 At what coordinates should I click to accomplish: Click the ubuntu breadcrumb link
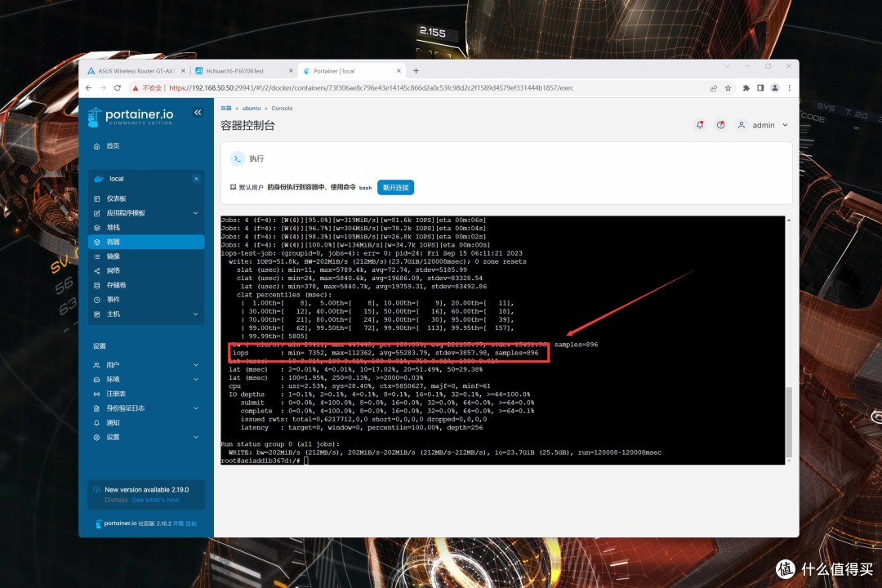[x=252, y=108]
